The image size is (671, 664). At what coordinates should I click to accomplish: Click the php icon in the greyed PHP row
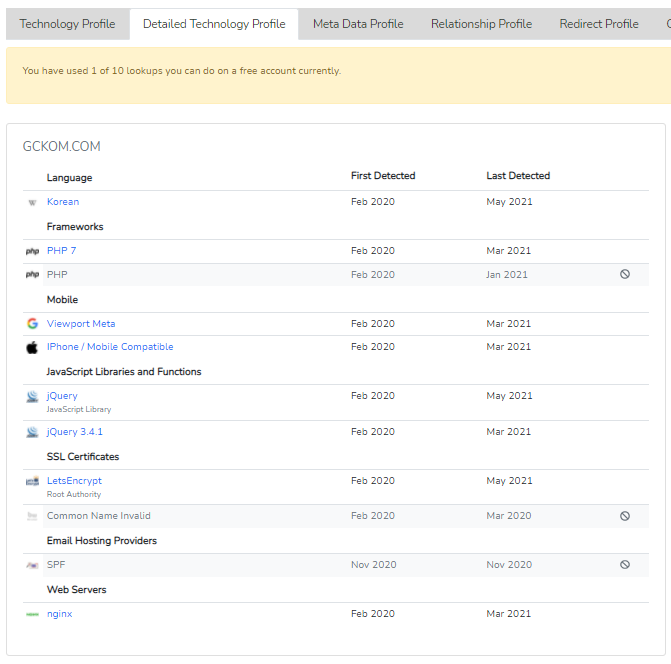click(33, 275)
